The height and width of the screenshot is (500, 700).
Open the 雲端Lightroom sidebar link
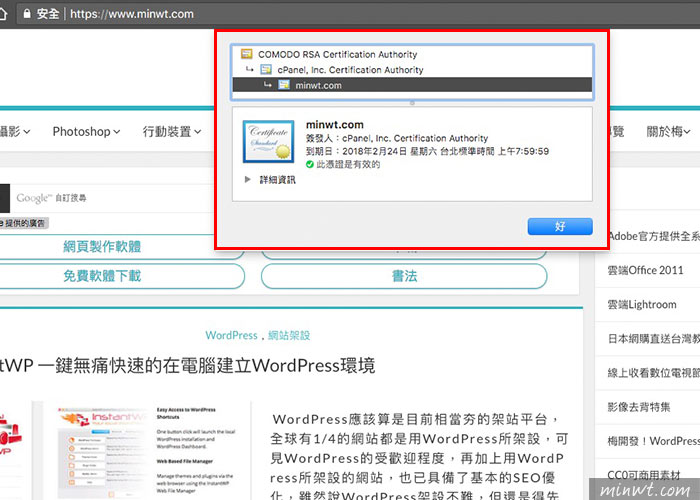point(642,304)
